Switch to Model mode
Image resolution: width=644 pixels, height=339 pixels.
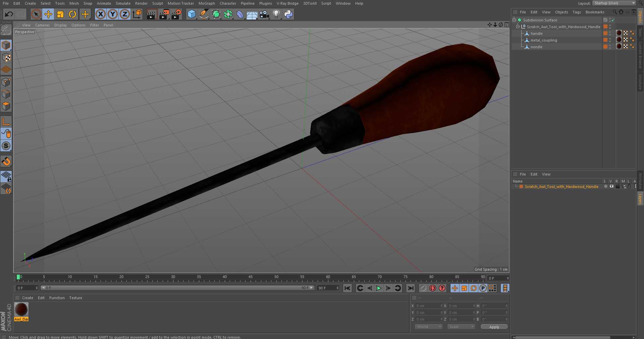(x=6, y=45)
